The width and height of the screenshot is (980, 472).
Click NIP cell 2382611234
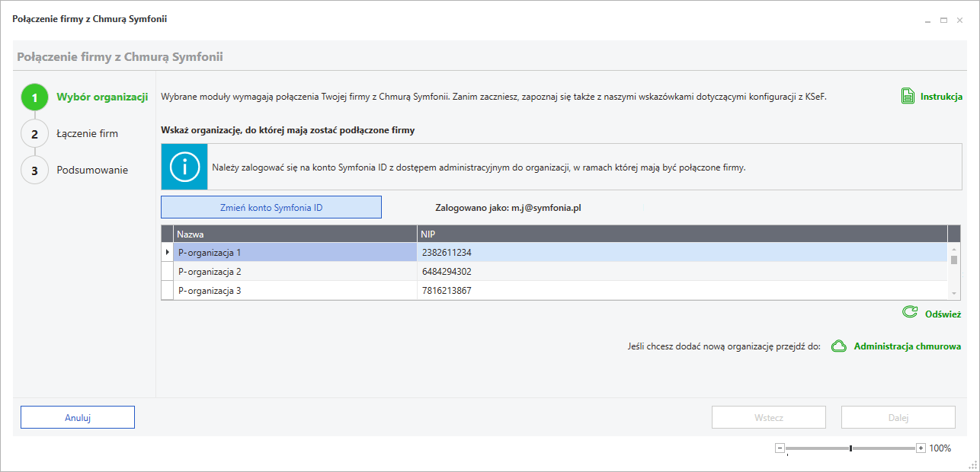pyautogui.click(x=682, y=252)
